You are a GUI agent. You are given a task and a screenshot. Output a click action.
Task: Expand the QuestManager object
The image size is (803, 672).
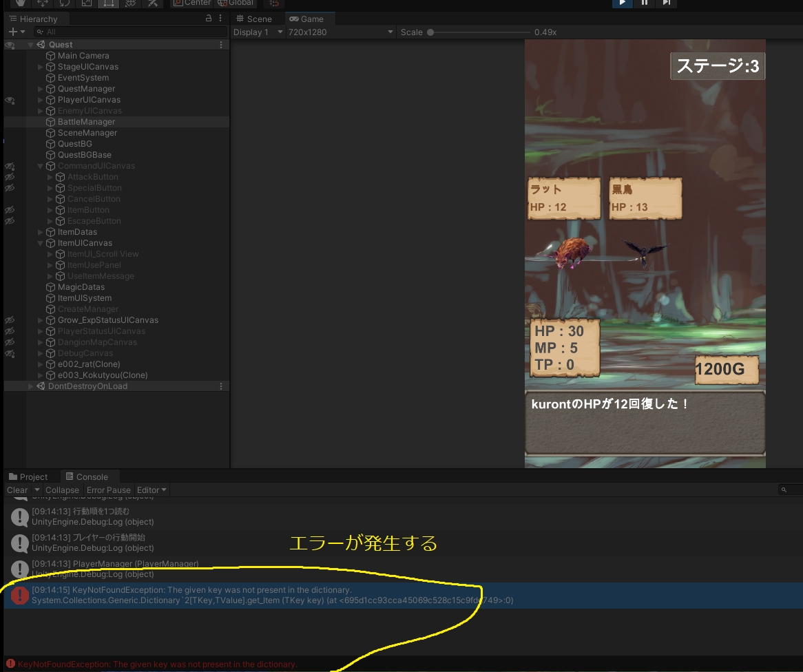click(x=41, y=89)
